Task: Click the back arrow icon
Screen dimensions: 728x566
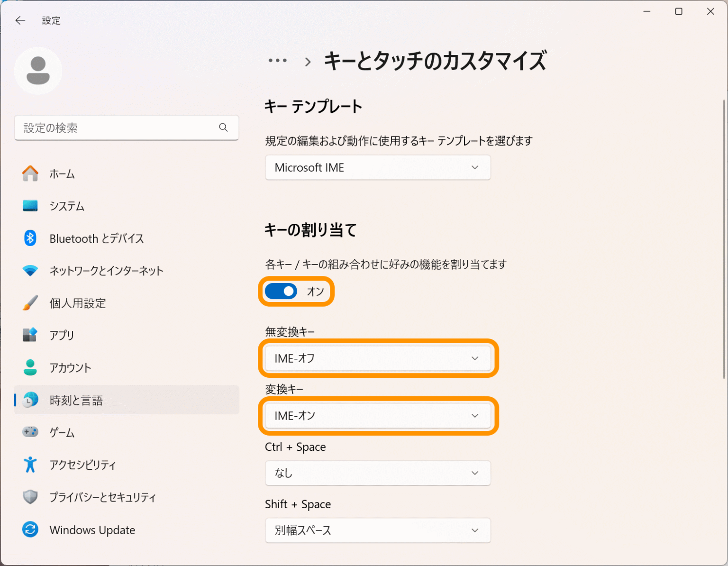Action: point(20,20)
